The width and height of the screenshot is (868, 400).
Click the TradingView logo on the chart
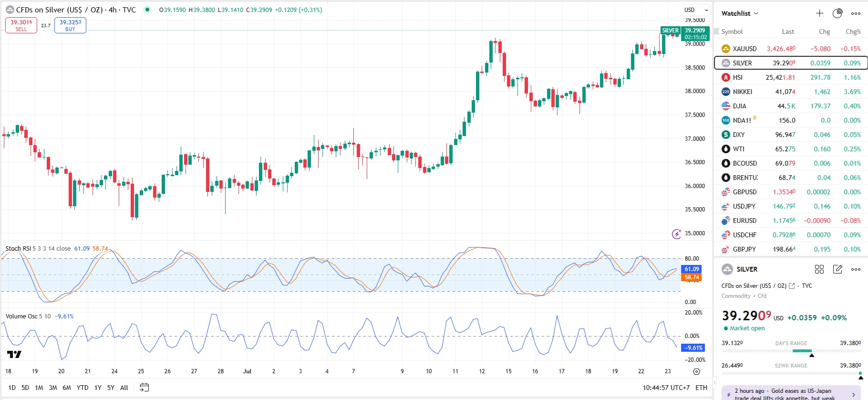pos(14,354)
